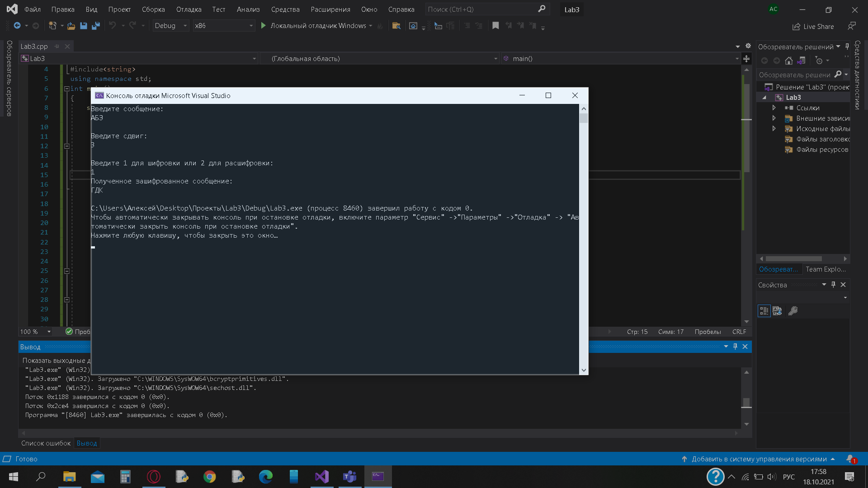Collapse code region at line 12
The height and width of the screenshot is (488, 868).
(x=67, y=146)
